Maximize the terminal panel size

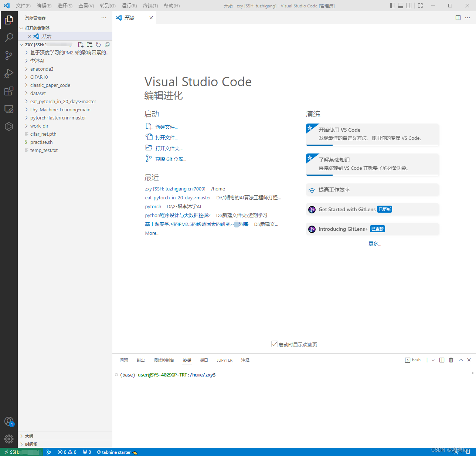(x=461, y=360)
